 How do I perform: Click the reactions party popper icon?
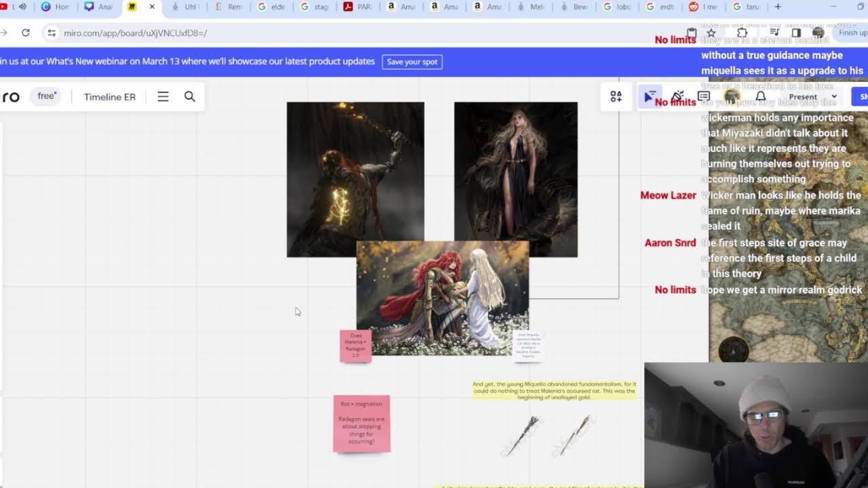(677, 97)
